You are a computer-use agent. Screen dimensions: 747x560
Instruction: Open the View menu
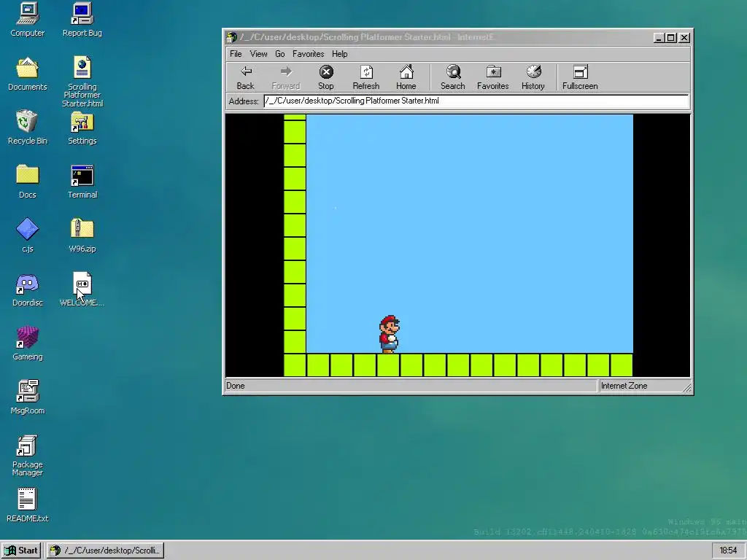tap(259, 54)
